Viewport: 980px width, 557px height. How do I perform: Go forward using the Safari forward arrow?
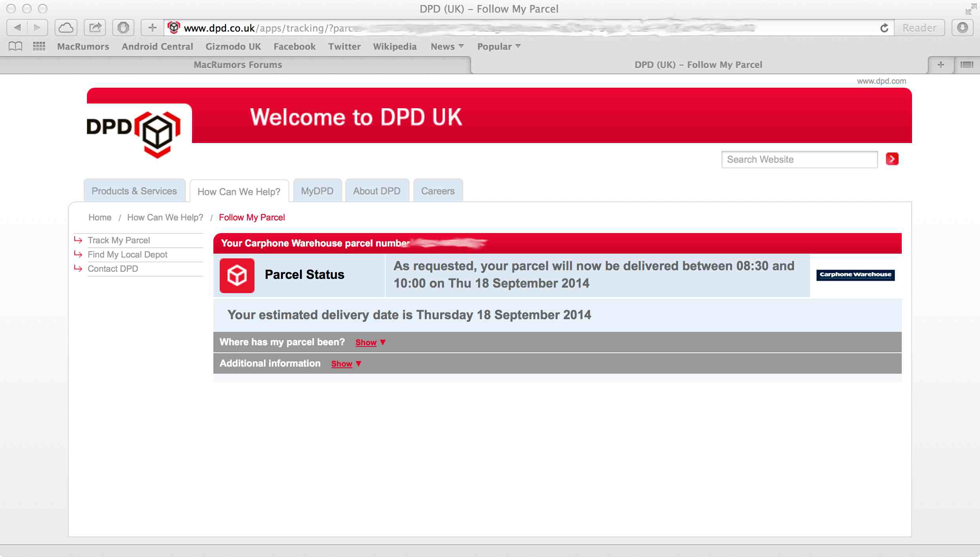pos(38,28)
